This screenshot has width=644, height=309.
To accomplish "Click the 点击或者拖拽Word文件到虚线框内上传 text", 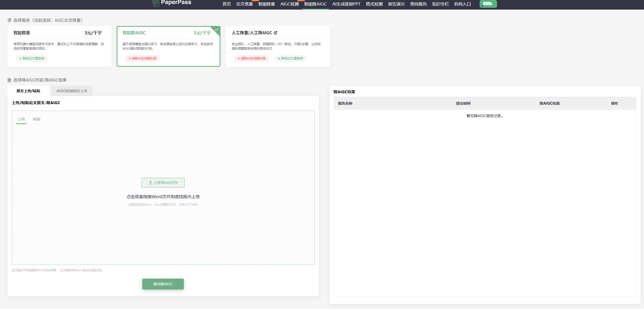I will click(x=163, y=197).
